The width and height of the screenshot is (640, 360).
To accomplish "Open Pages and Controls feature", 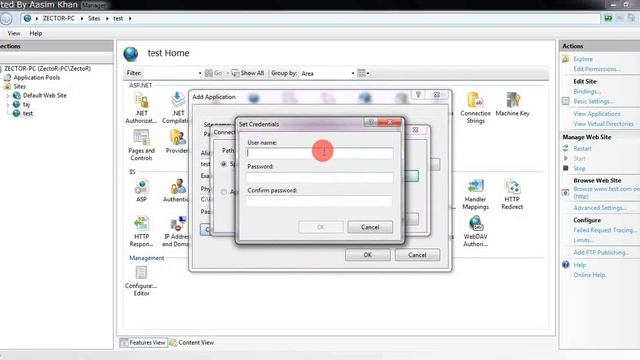I will (141, 145).
